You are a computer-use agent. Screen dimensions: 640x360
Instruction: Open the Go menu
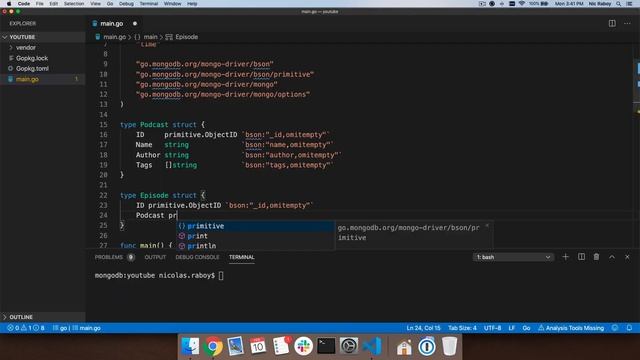click(x=110, y=4)
